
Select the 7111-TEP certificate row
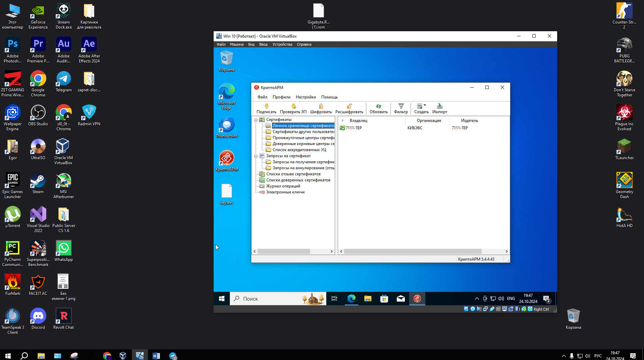point(424,128)
